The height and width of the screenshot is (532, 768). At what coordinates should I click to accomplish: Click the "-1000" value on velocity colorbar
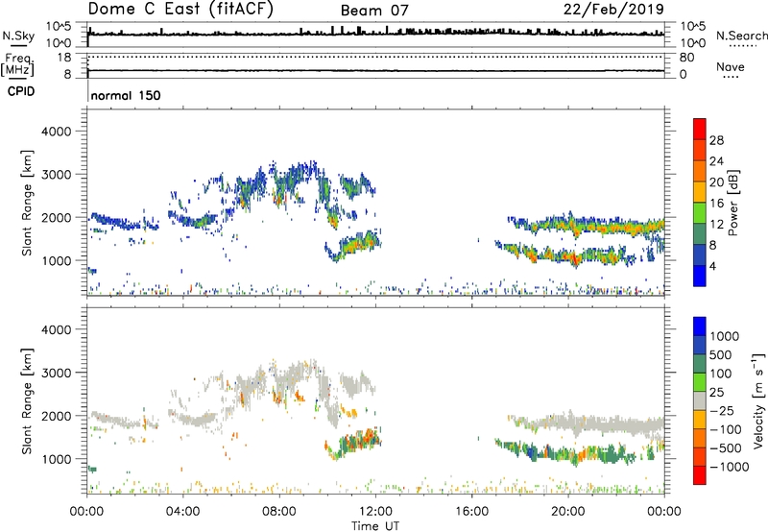729,467
